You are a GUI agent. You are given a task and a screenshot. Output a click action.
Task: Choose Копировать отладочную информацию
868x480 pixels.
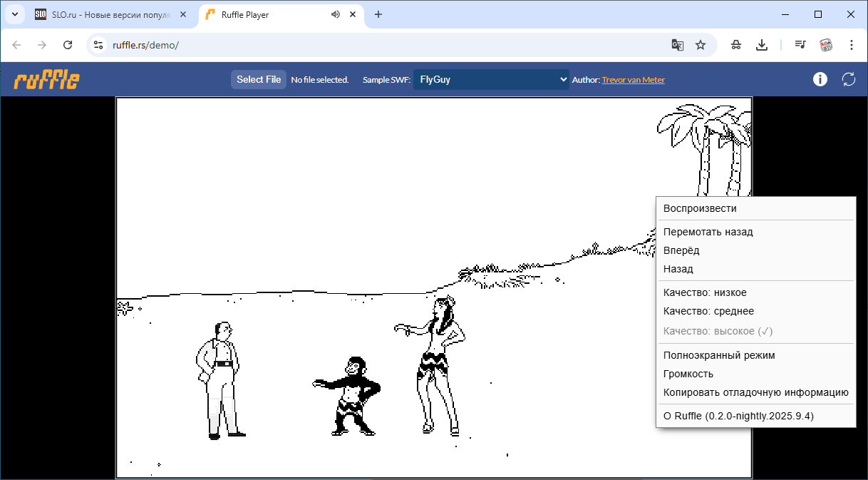click(755, 392)
